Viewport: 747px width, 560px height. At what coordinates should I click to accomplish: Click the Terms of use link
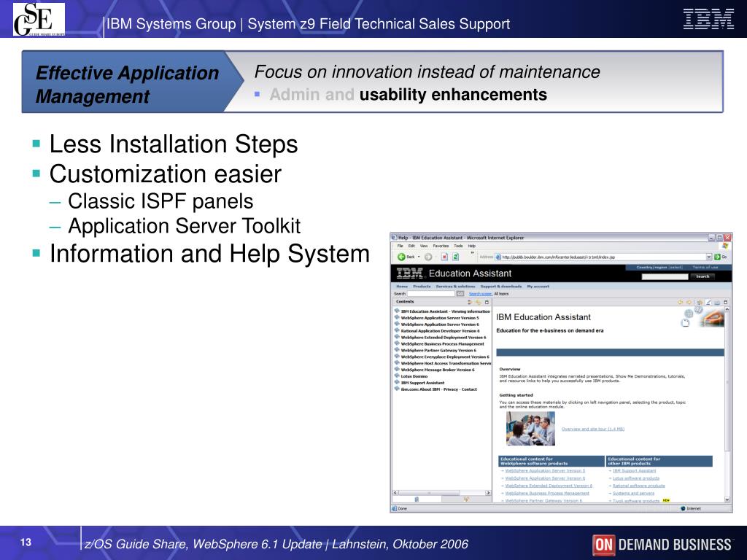tap(705, 267)
